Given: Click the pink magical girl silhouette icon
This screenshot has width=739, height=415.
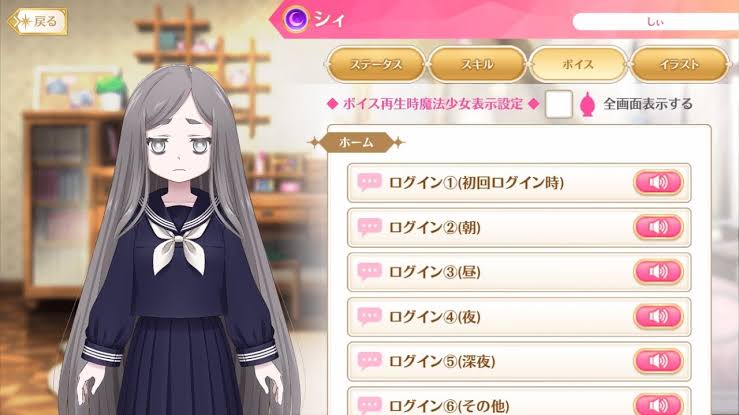Looking at the screenshot, I should [587, 105].
